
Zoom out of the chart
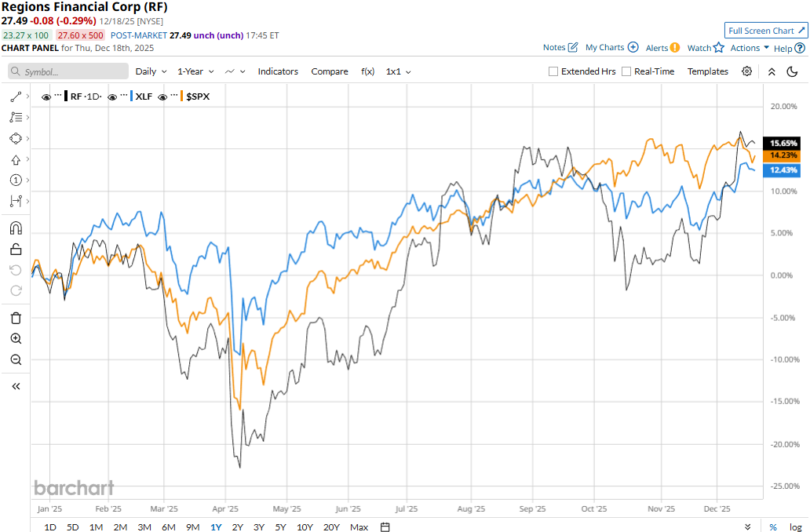coord(16,359)
